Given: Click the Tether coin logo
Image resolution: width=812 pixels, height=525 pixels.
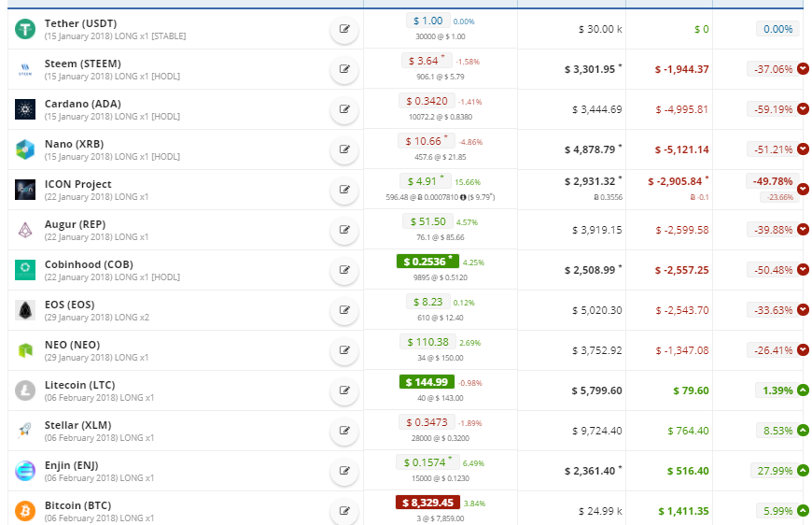Looking at the screenshot, I should (x=25, y=29).
